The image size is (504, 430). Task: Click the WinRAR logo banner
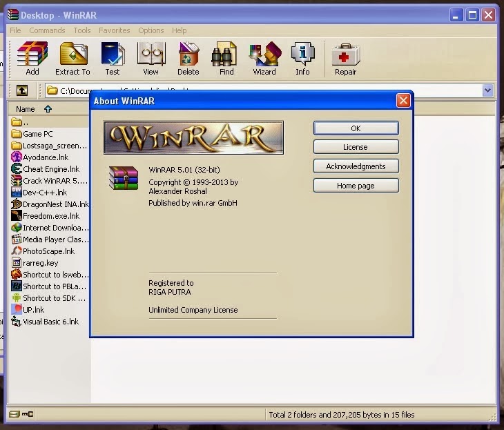click(x=193, y=137)
